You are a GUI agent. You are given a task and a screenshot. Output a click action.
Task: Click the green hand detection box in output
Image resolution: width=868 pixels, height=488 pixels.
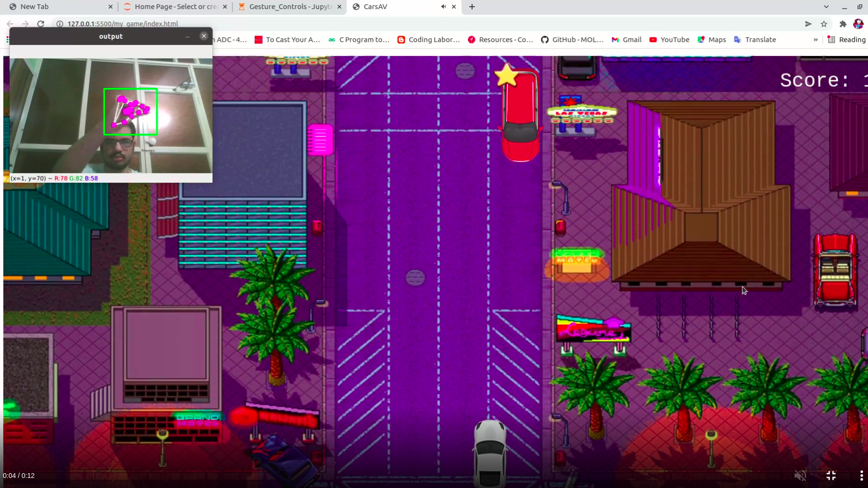(130, 112)
